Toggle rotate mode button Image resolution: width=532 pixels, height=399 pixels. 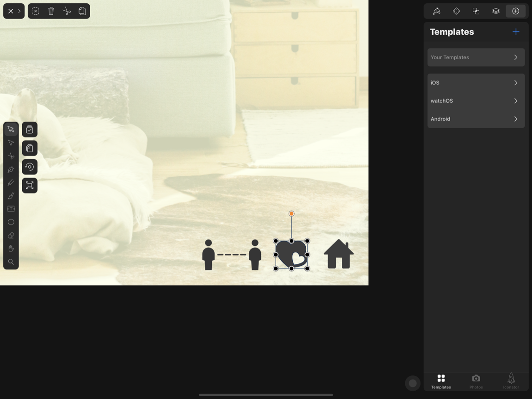click(x=30, y=167)
